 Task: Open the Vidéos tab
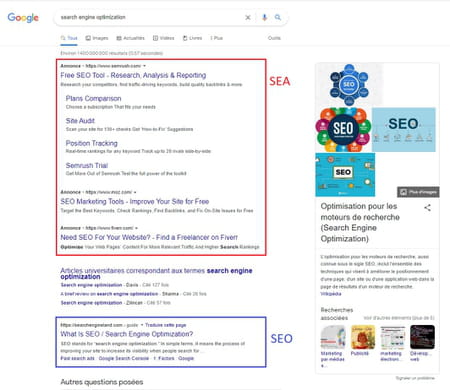point(164,38)
